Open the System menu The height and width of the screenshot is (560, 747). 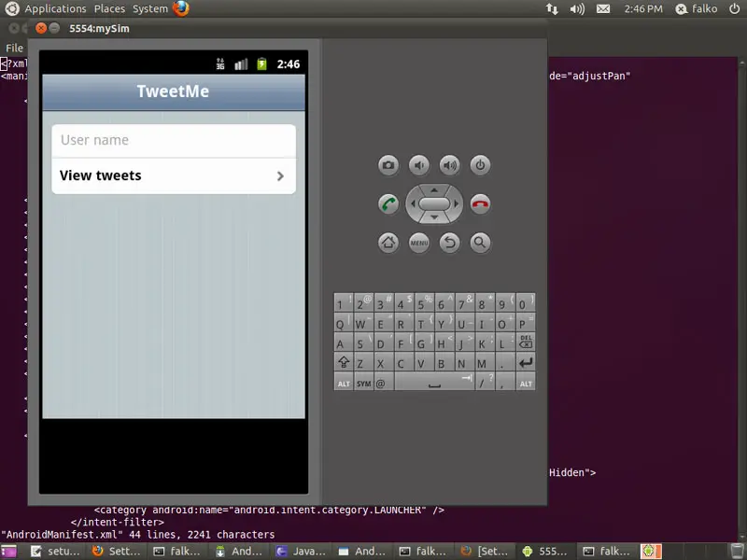pos(150,8)
